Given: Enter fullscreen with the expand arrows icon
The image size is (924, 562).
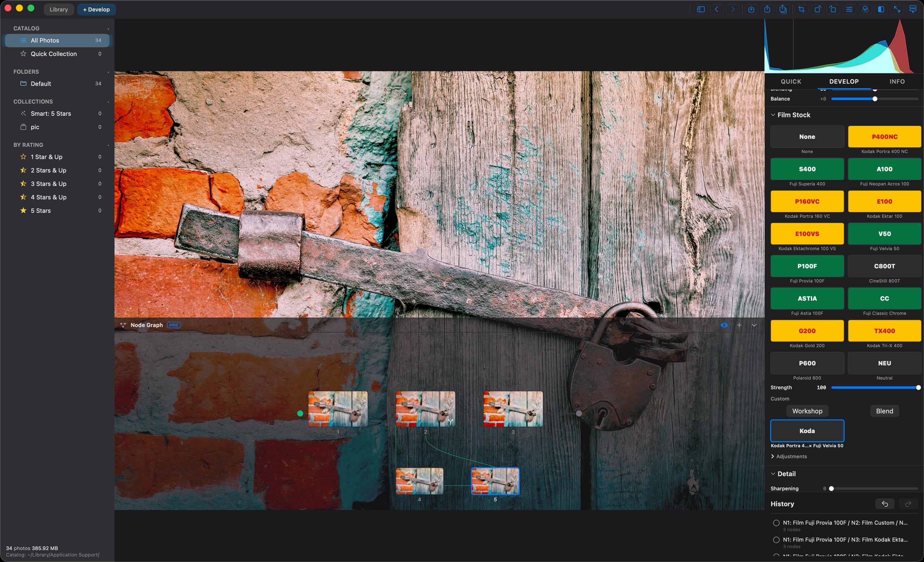Looking at the screenshot, I should [x=897, y=9].
